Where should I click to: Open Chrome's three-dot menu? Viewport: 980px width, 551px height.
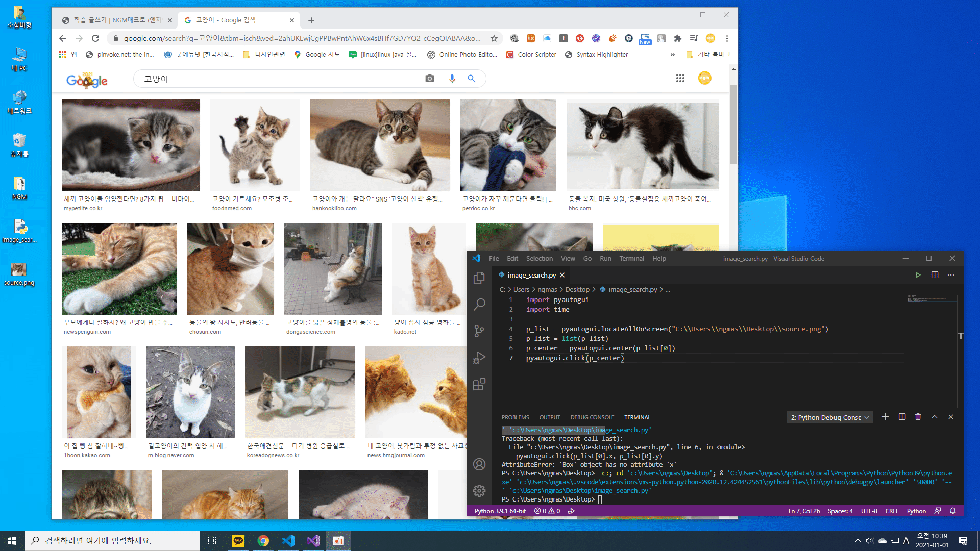pyautogui.click(x=727, y=38)
